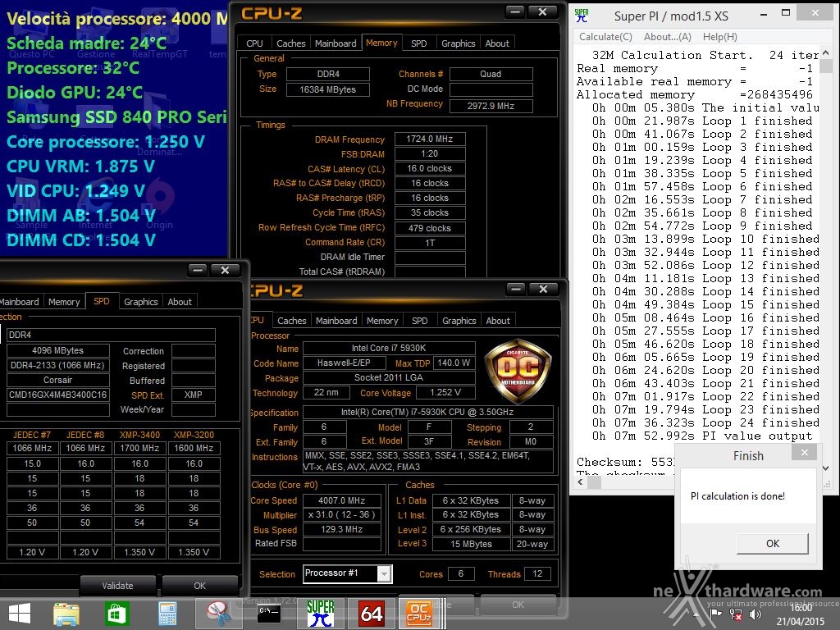Viewport: 840px width, 630px height.
Task: Click 'Loop 24 finished' line in Super PI
Action: [705, 422]
